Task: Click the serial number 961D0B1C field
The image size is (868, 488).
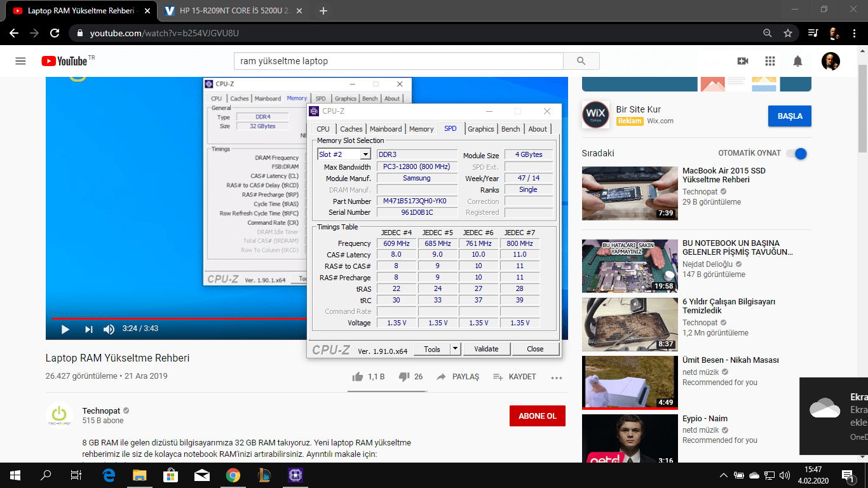Action: tap(417, 212)
